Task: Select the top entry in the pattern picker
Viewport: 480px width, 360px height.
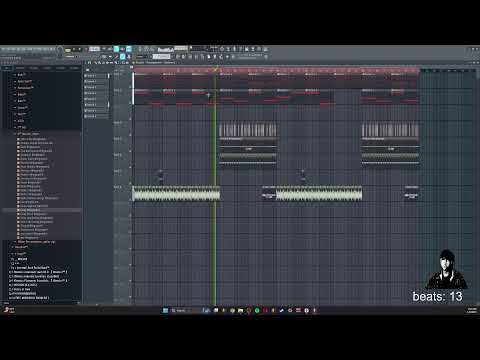Action: pos(96,76)
